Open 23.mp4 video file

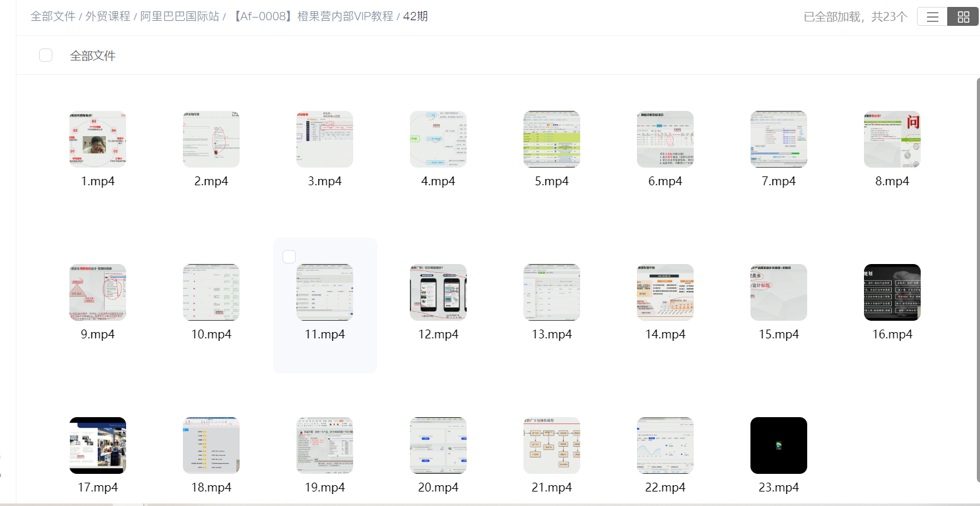click(x=779, y=446)
